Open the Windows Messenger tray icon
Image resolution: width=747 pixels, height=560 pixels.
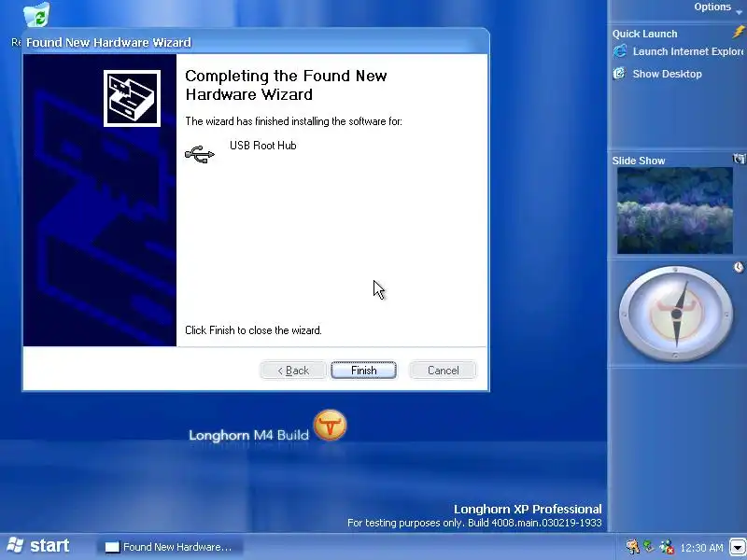point(667,547)
